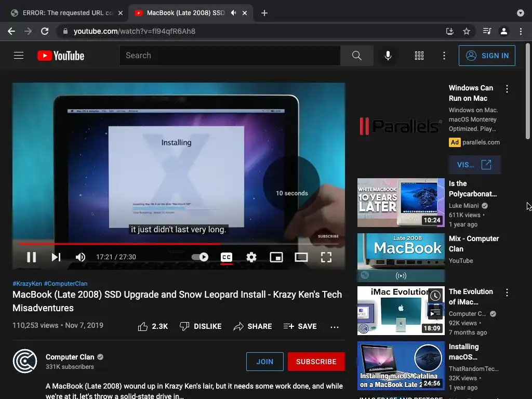Click the #KrazyKen hashtag
The height and width of the screenshot is (399, 532).
tap(27, 284)
